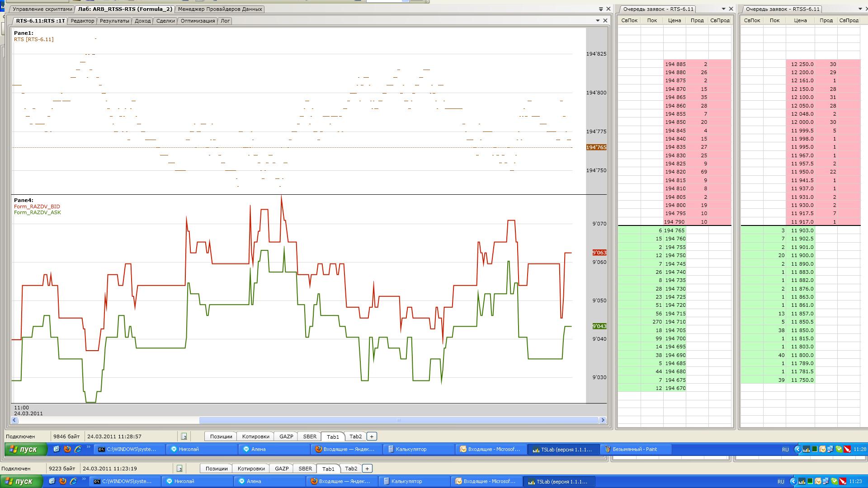Image resolution: width=868 pixels, height=488 pixels.
Task: Select the Менеджер Провайдеров Данных tab
Action: (x=220, y=9)
